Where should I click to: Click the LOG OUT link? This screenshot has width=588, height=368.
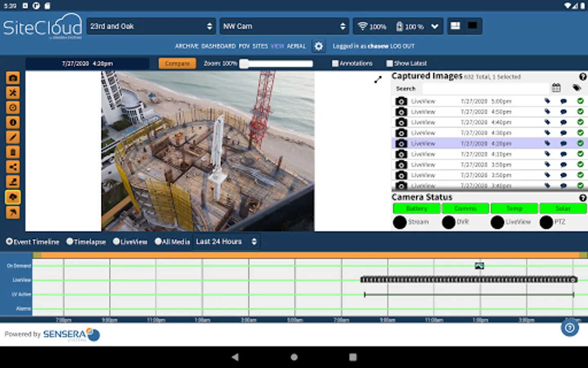coord(402,46)
